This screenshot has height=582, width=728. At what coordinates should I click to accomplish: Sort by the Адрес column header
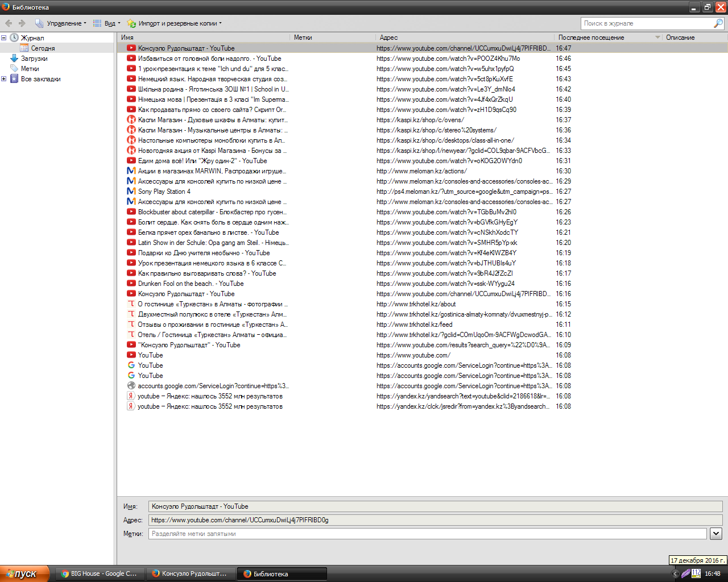[465, 38]
